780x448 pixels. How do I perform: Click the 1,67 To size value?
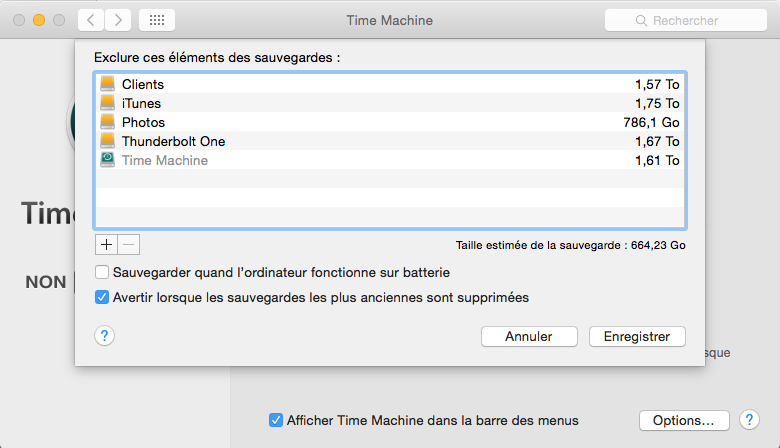657,141
